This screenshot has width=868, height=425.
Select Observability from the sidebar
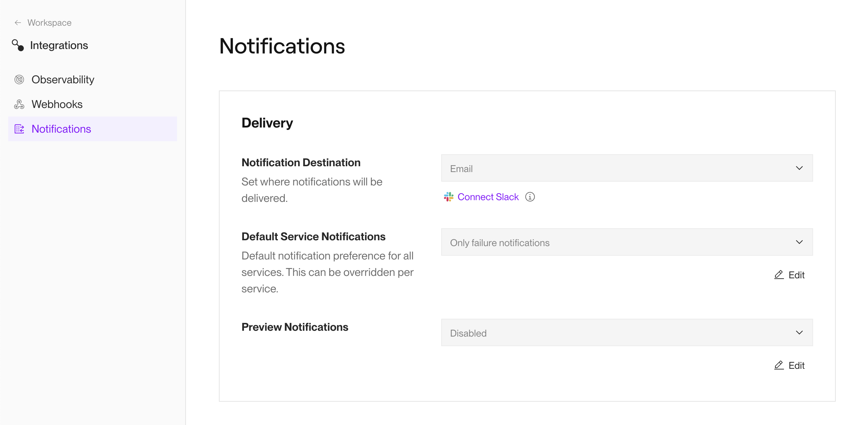[x=63, y=79]
